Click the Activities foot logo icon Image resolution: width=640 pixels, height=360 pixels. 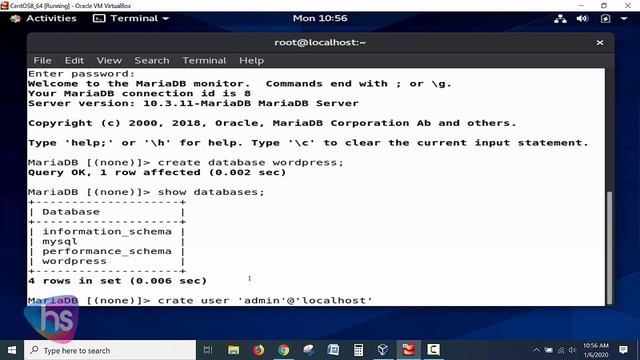click(16, 19)
